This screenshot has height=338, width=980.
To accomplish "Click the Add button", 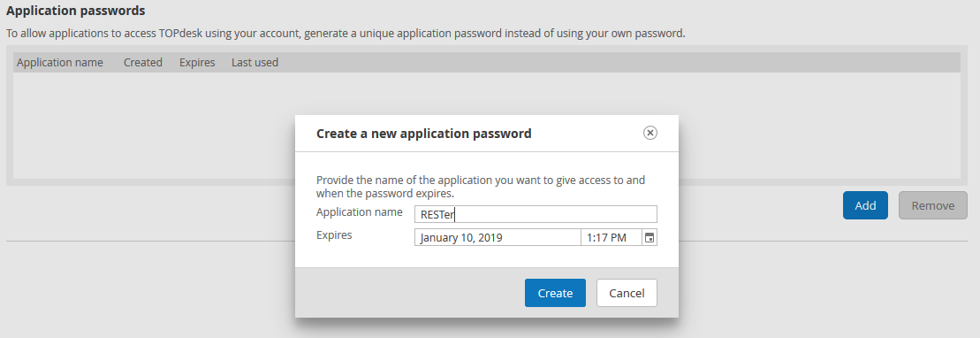I will point(865,205).
